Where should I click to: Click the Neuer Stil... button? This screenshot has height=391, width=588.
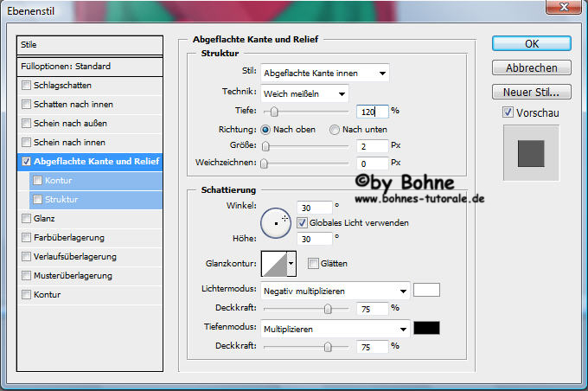[531, 92]
